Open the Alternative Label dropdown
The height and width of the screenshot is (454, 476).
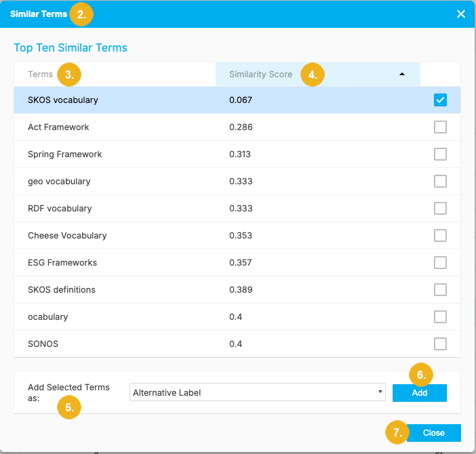pos(257,392)
